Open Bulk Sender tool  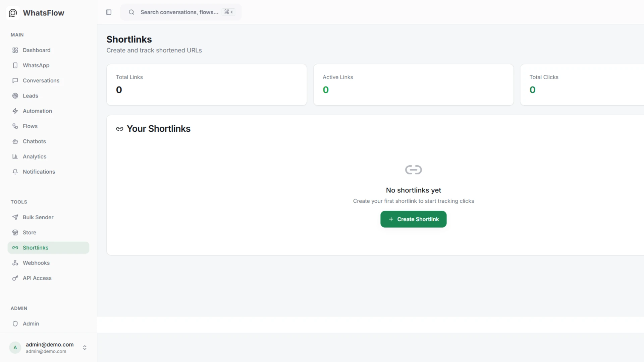pos(48,217)
